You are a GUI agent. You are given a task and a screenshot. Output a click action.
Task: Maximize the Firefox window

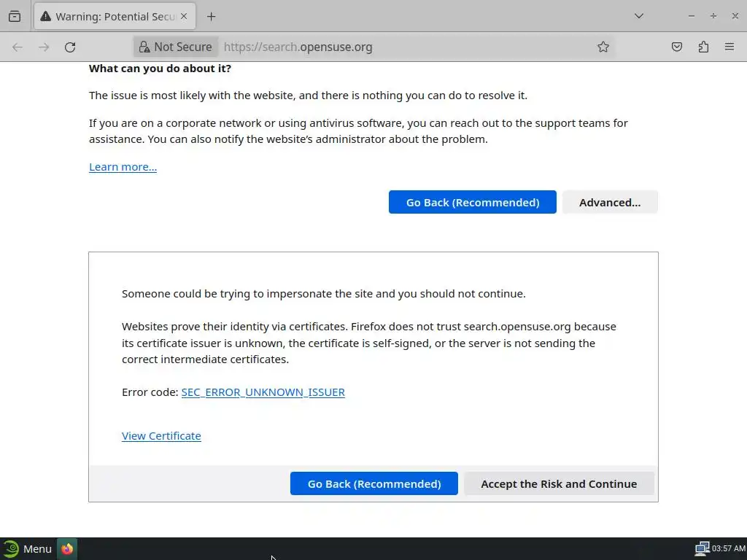click(713, 16)
